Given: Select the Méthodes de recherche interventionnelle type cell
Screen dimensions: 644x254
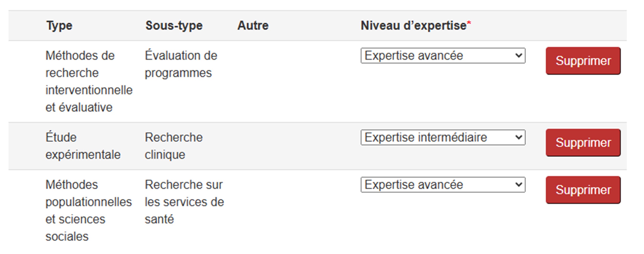Looking at the screenshot, I should (x=89, y=81).
